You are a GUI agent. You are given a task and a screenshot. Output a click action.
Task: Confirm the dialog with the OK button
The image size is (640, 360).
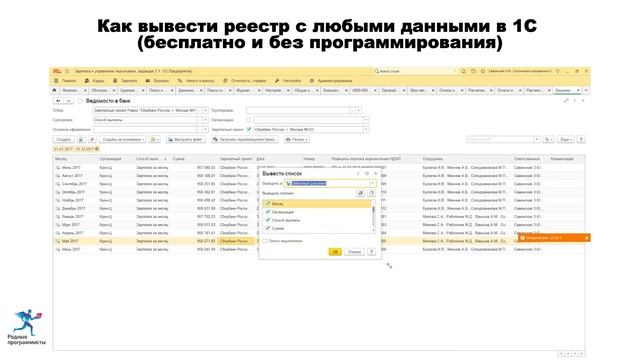pos(335,252)
